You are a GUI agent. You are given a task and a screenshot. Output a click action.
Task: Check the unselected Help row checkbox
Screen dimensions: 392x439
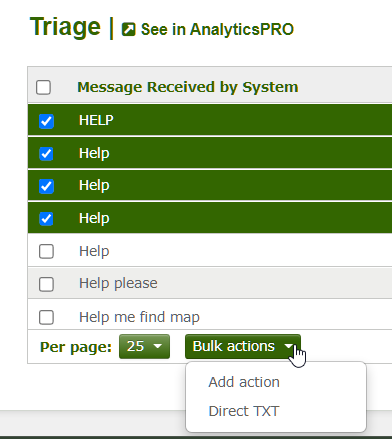(46, 251)
